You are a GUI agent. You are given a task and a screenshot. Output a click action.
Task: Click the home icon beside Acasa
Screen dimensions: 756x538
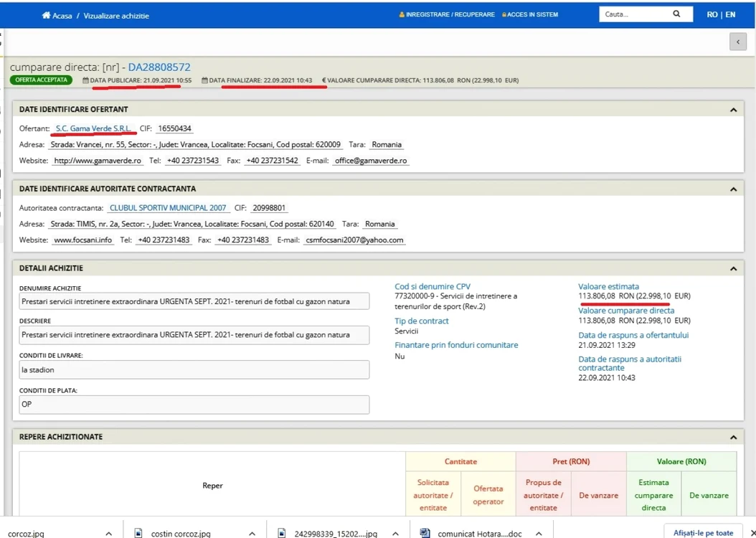47,16
